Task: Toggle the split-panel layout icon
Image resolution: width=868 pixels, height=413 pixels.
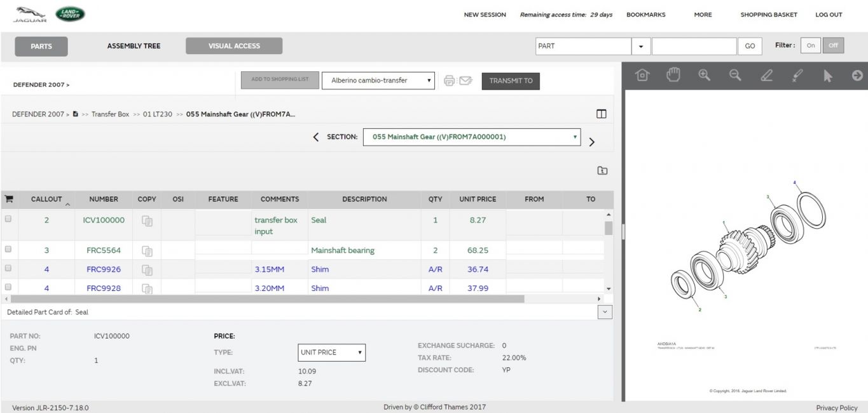Action: pos(601,114)
